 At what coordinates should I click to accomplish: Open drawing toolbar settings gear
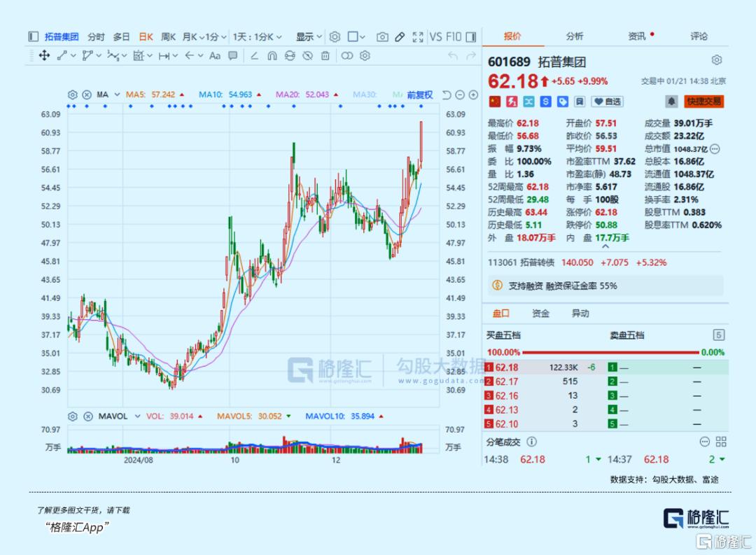point(365,56)
